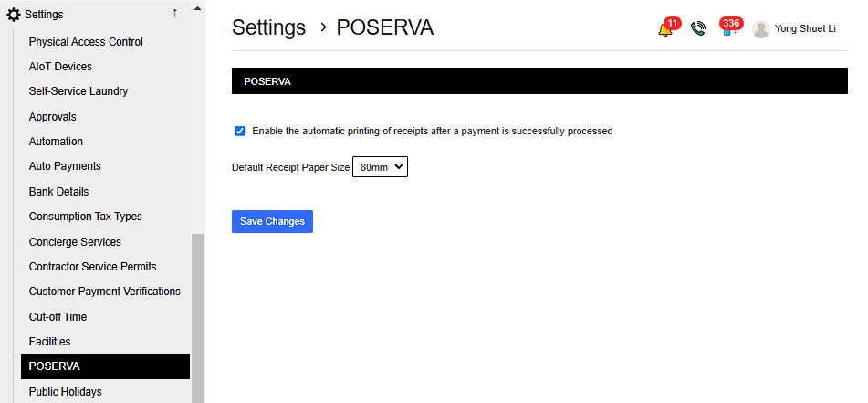This screenshot has width=868, height=403.
Task: Open the notifications bell icon
Action: coord(664,29)
